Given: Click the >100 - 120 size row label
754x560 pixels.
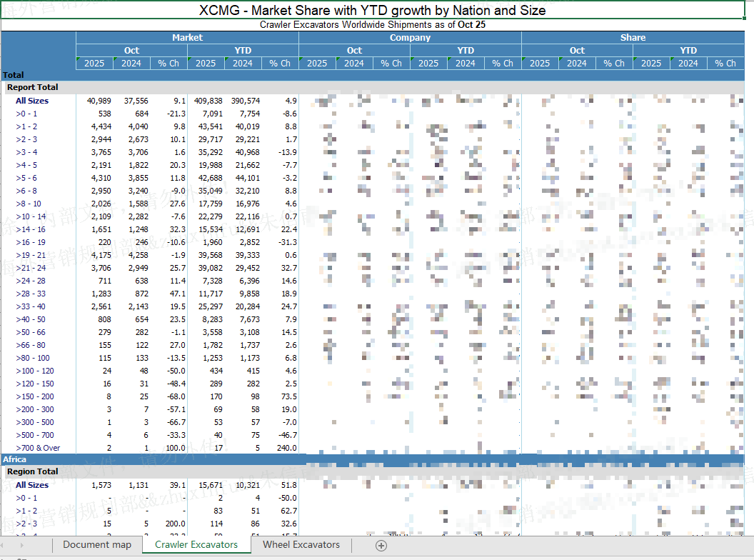Looking at the screenshot, I should pos(35,371).
